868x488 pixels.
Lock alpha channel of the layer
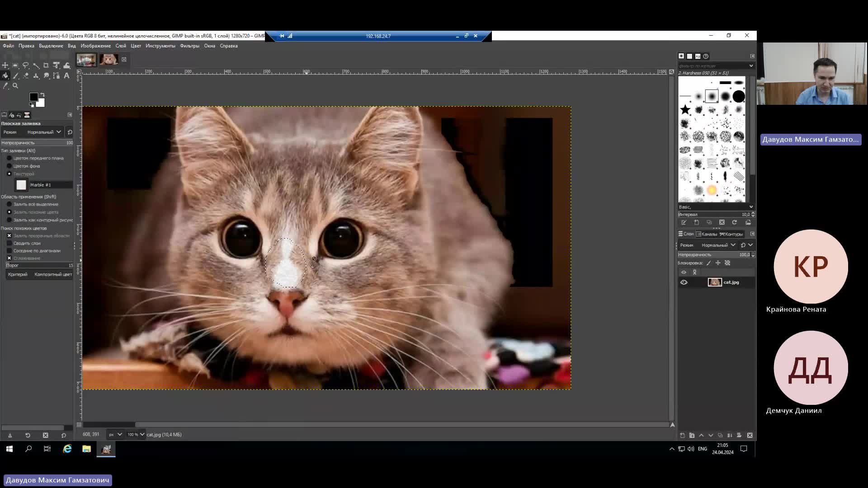tap(727, 263)
